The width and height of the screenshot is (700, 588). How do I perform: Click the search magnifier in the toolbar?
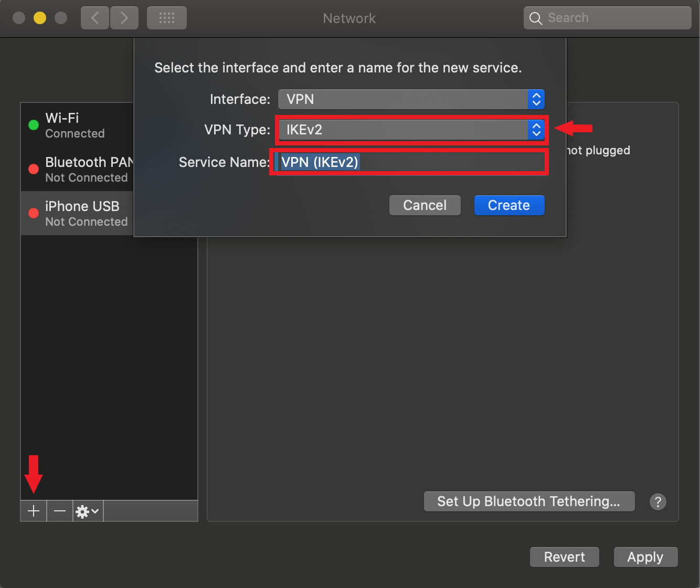[x=535, y=17]
